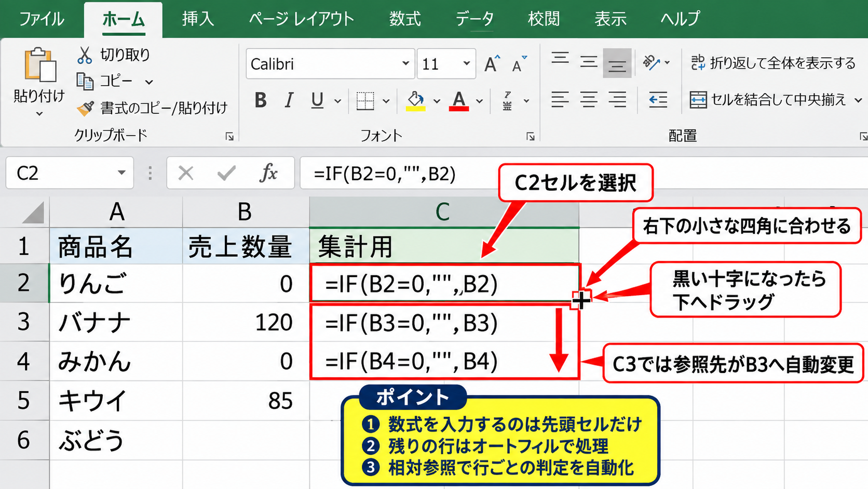Open the Font (フォント) dialog launcher
The image size is (868, 489).
pyautogui.click(x=530, y=136)
